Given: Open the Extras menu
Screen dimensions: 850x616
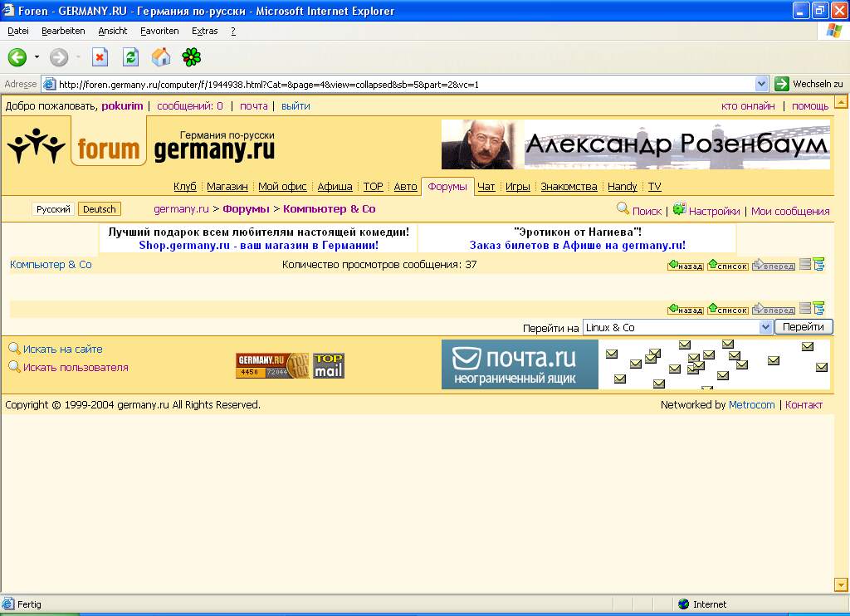Looking at the screenshot, I should pyautogui.click(x=205, y=31).
